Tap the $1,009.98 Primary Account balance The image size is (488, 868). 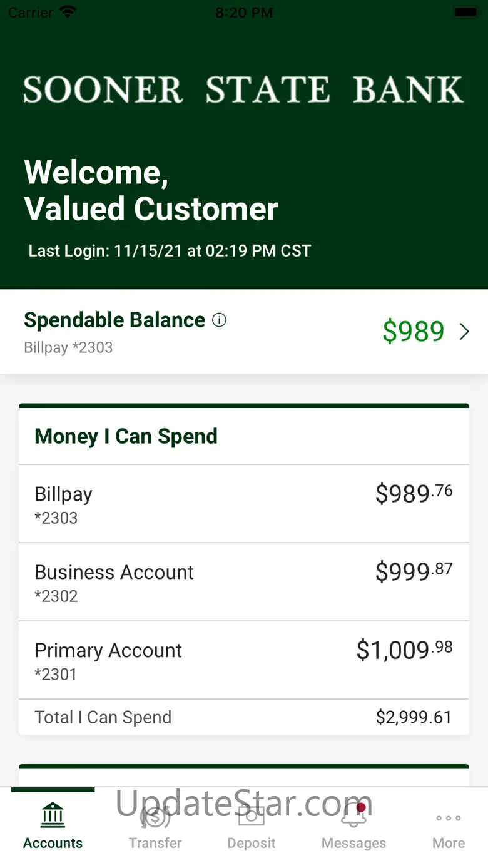[x=404, y=651]
